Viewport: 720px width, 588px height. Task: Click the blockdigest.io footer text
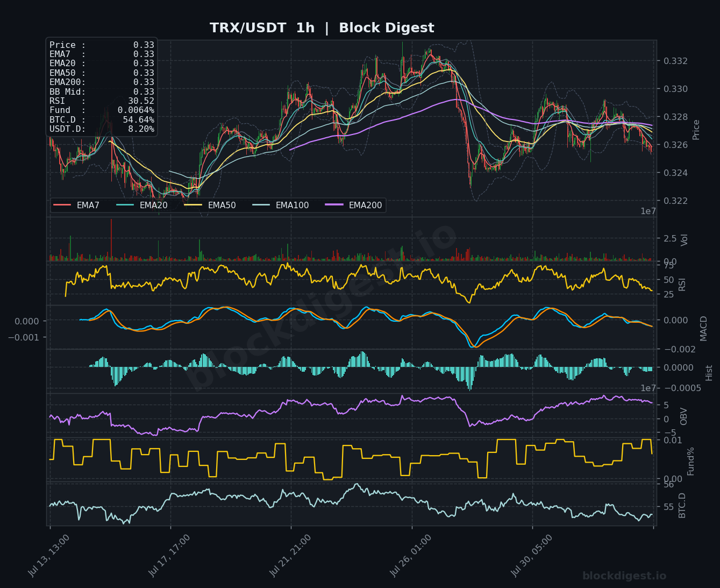coord(624,576)
